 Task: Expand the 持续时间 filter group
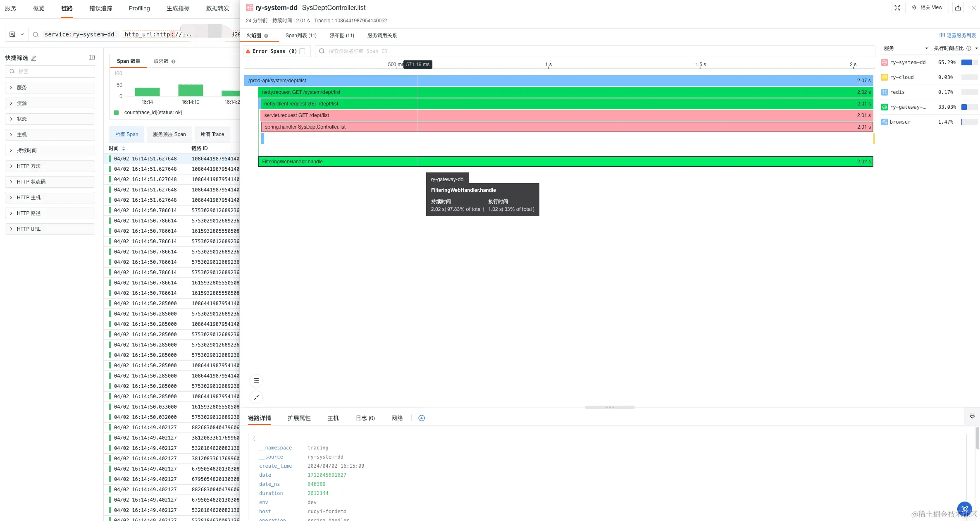tap(50, 151)
